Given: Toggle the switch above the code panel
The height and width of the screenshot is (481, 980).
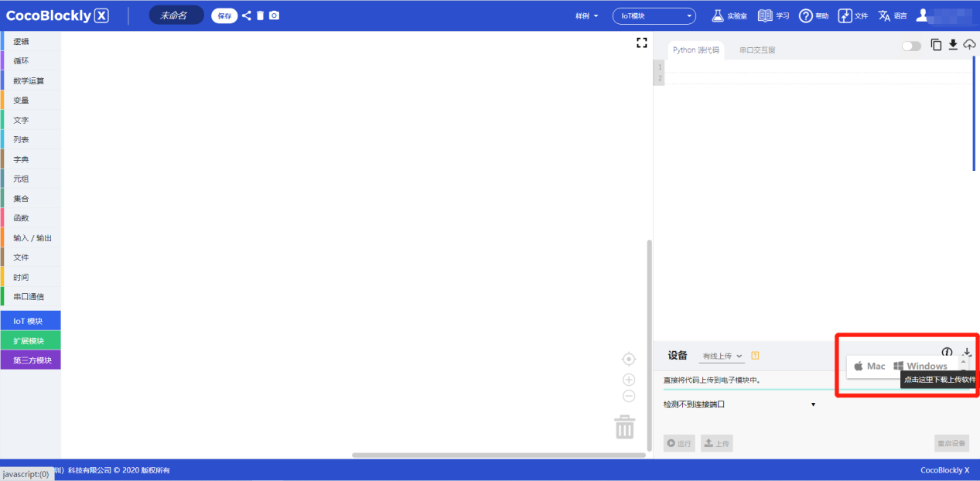Looking at the screenshot, I should pos(911,46).
